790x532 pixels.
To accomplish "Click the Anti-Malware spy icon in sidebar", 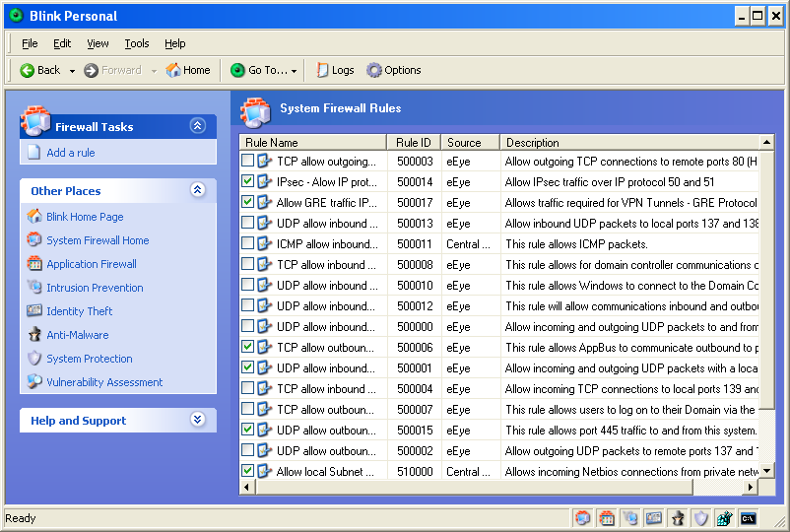I will click(34, 335).
